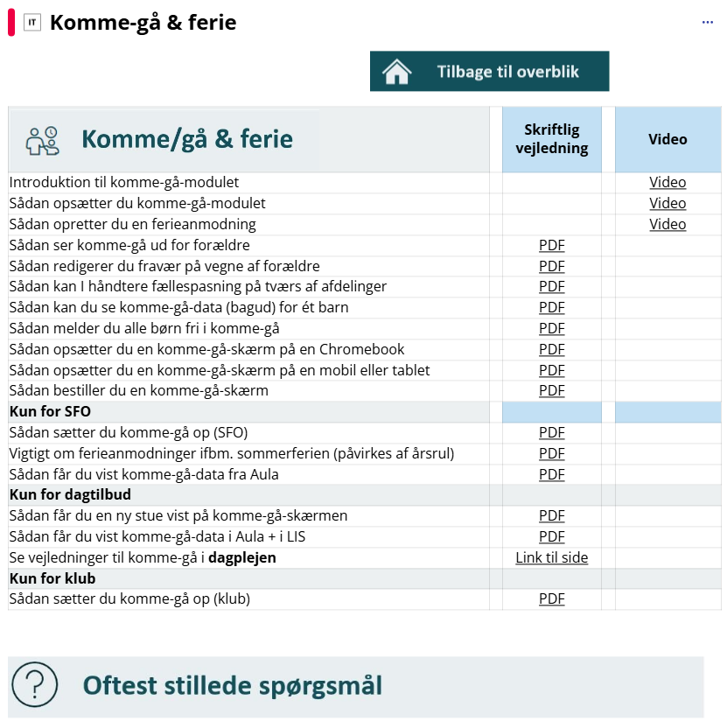Click the people-clock icon in Komme/gå header
The width and height of the screenshot is (727, 728).
pyautogui.click(x=42, y=140)
